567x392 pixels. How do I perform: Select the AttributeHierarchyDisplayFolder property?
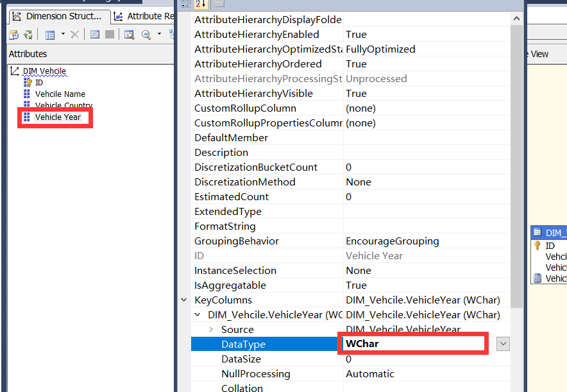tap(268, 19)
